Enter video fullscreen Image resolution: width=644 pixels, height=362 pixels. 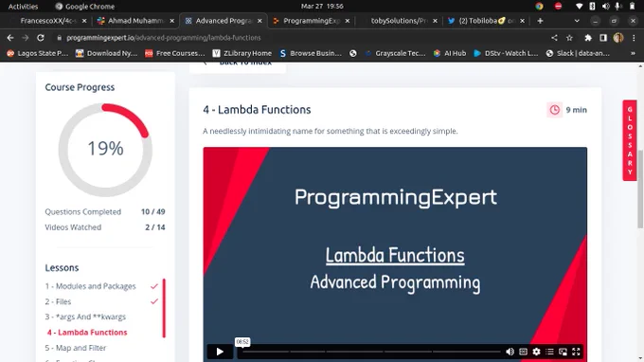click(x=576, y=352)
